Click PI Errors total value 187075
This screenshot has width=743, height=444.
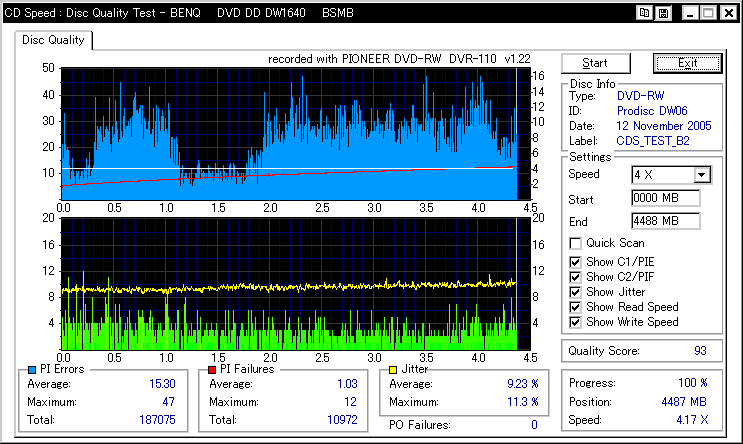pyautogui.click(x=157, y=420)
